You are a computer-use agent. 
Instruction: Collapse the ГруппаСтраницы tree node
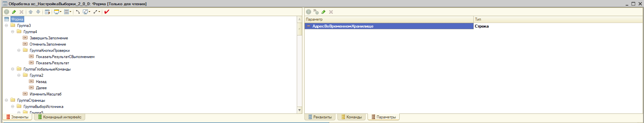6,100
